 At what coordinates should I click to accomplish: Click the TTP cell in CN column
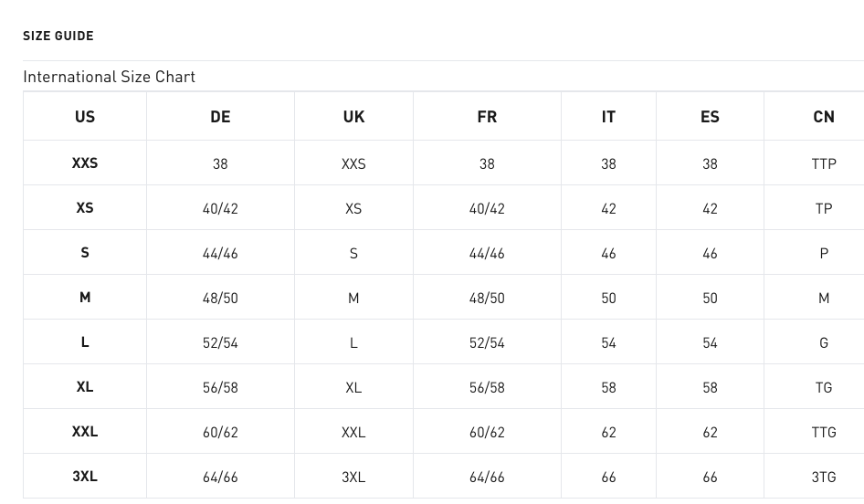pyautogui.click(x=824, y=163)
